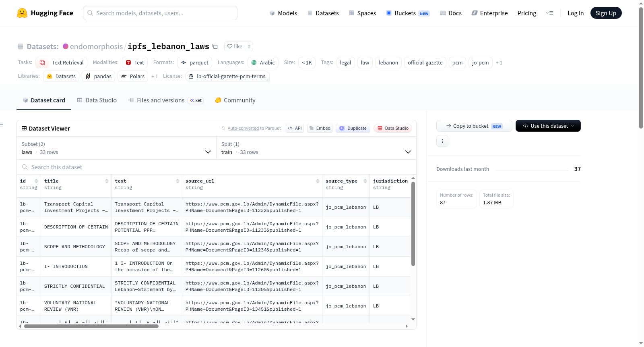Viewport: 644px width, 347px height.
Task: Focus the main search models field
Action: coord(160,13)
